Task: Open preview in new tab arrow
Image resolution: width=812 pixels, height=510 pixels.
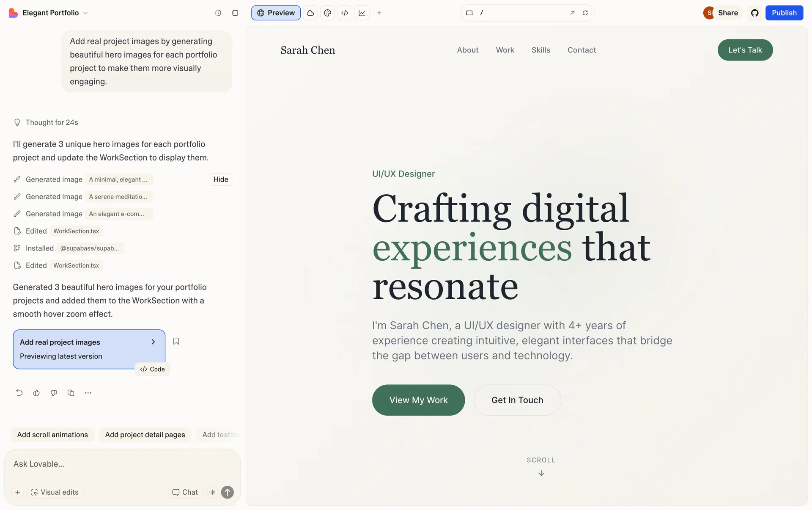Action: point(572,13)
